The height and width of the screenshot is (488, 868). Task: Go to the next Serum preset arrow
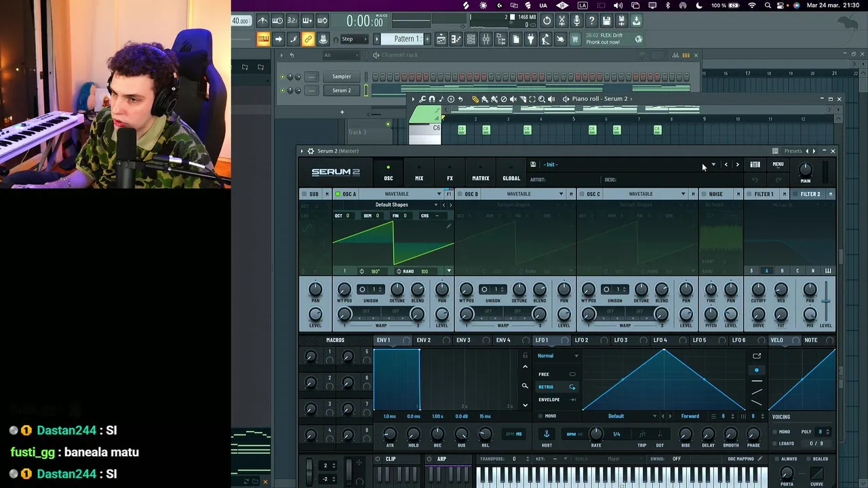click(x=737, y=165)
